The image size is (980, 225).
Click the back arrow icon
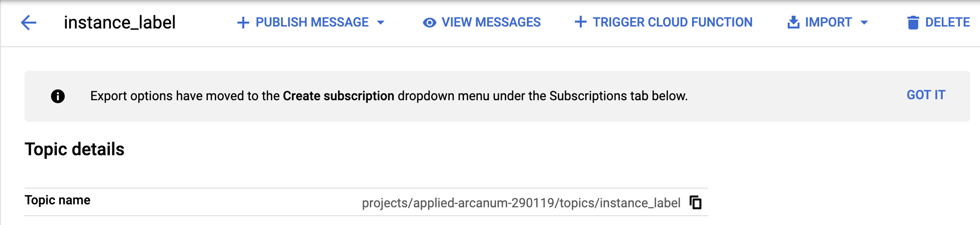[x=29, y=23]
